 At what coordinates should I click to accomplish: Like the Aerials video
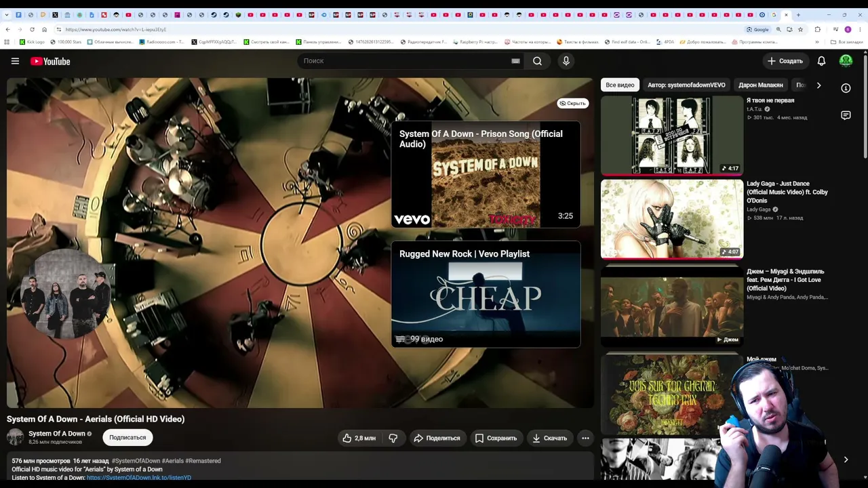click(359, 438)
